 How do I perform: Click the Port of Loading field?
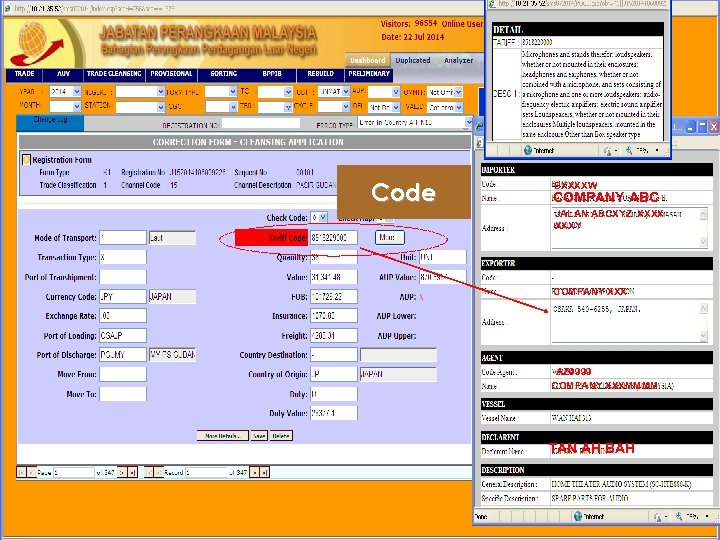point(123,336)
